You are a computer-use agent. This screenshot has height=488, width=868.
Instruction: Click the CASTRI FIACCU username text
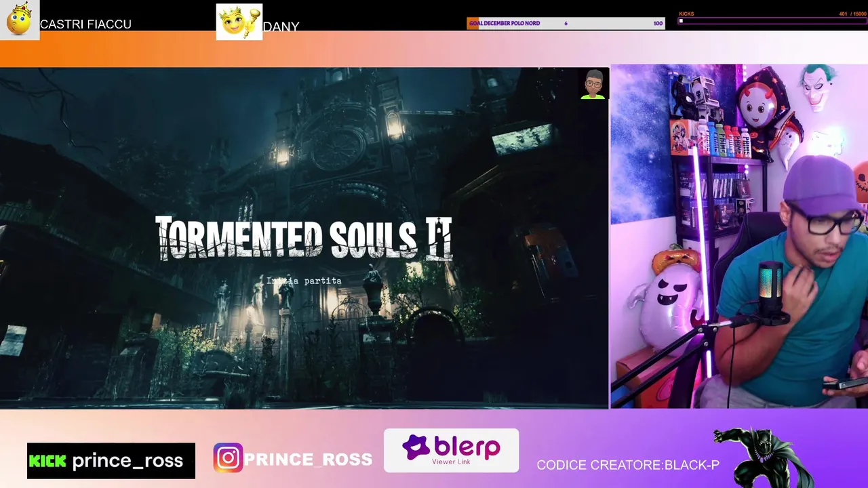click(85, 24)
